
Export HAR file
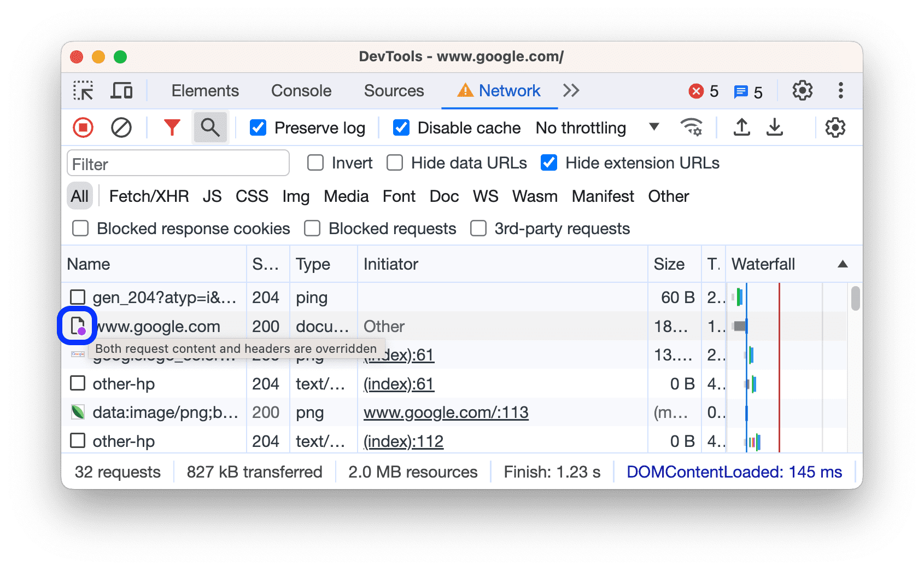775,127
